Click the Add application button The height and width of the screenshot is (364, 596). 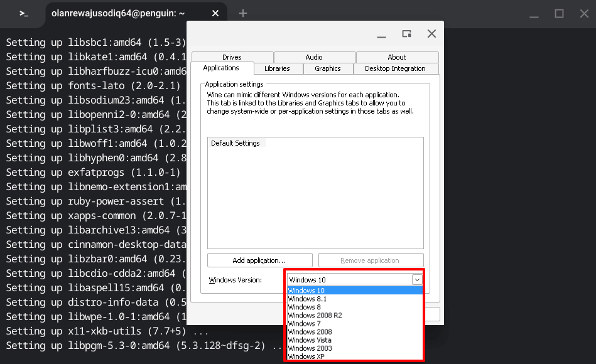pos(259,260)
